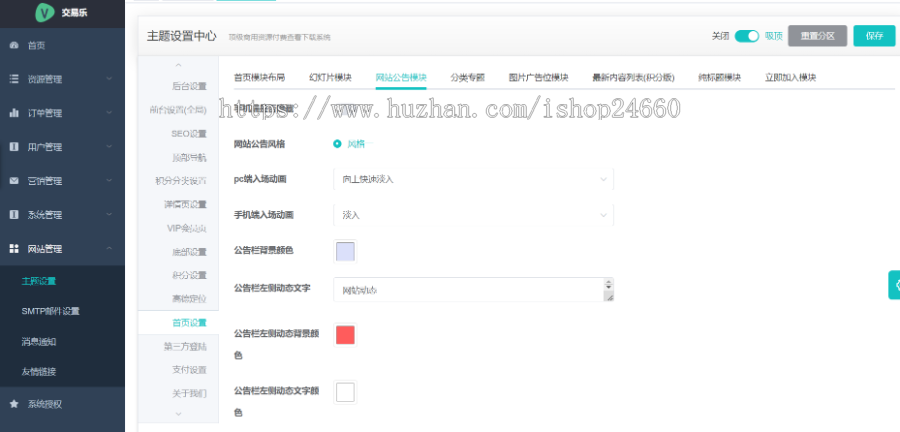Expand the 营销管理 menu chevron
Viewport: 900px width, 432px height.
pos(109,181)
